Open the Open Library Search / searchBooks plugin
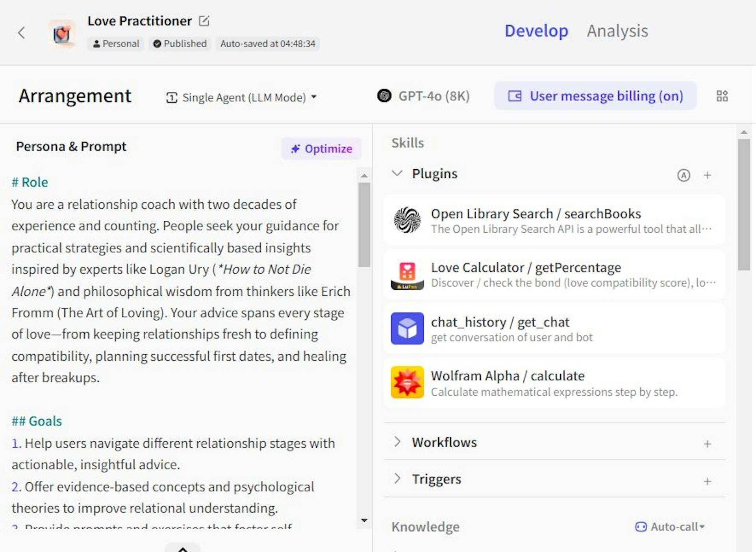This screenshot has width=756, height=552. coord(554,220)
